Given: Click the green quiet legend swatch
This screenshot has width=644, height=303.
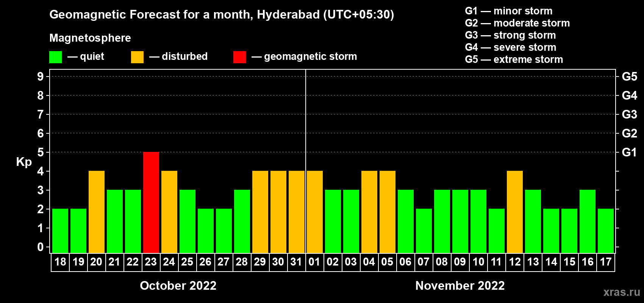Looking at the screenshot, I should [55, 57].
